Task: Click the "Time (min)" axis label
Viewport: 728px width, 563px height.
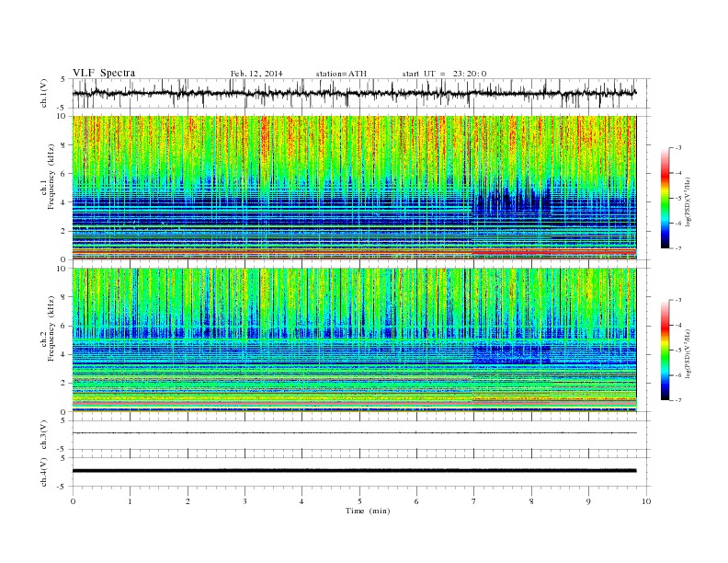Action: 368,511
